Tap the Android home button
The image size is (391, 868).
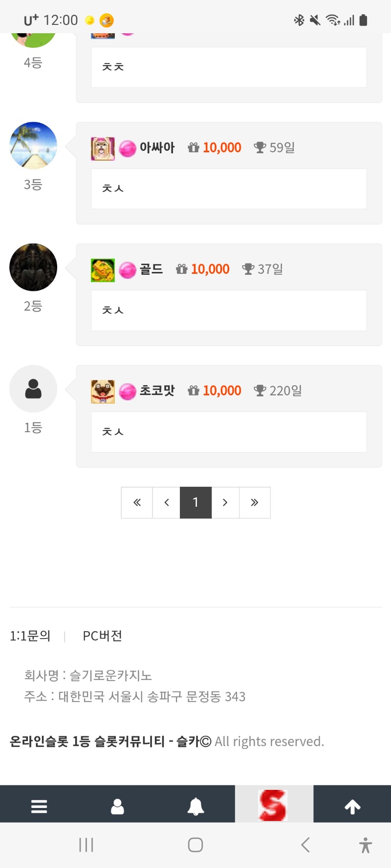click(195, 845)
